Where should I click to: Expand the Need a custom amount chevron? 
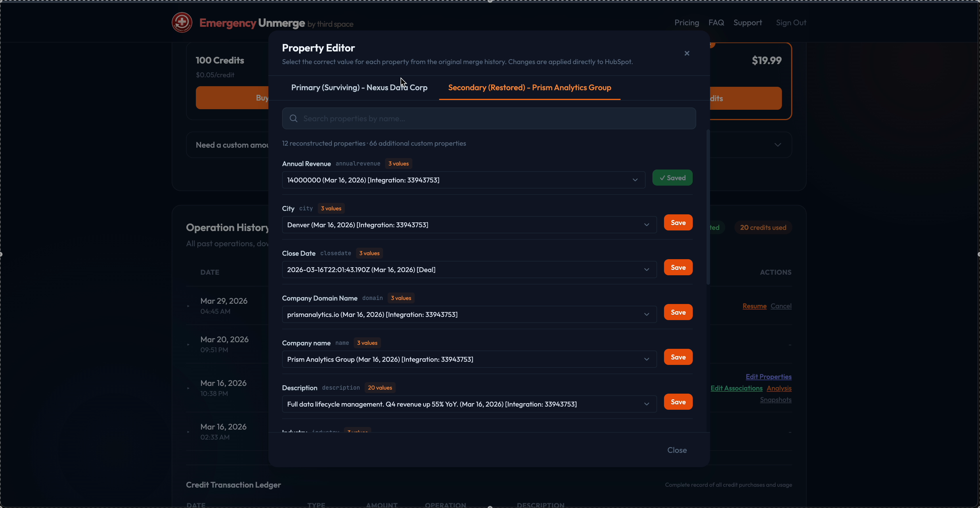tap(778, 145)
